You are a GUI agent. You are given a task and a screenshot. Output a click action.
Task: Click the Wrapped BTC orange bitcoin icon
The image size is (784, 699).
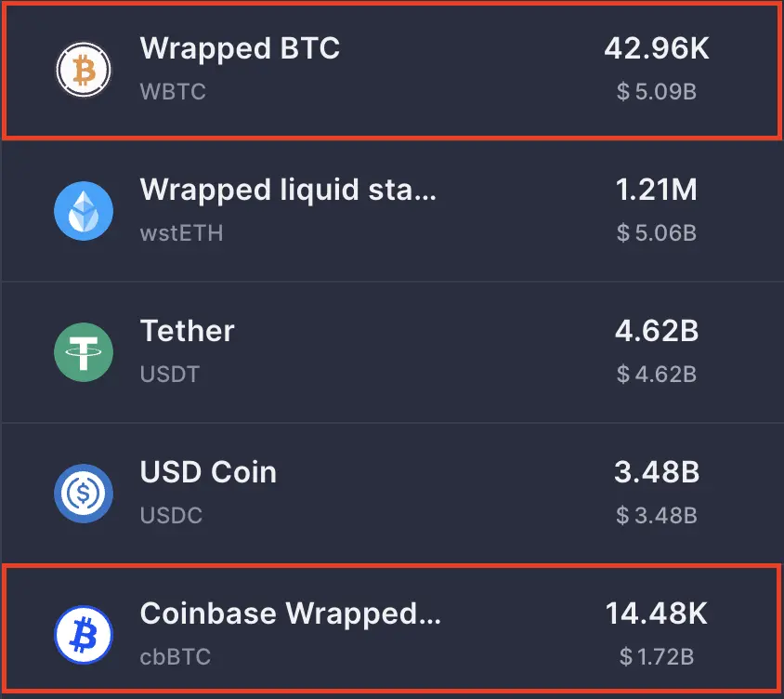84,70
